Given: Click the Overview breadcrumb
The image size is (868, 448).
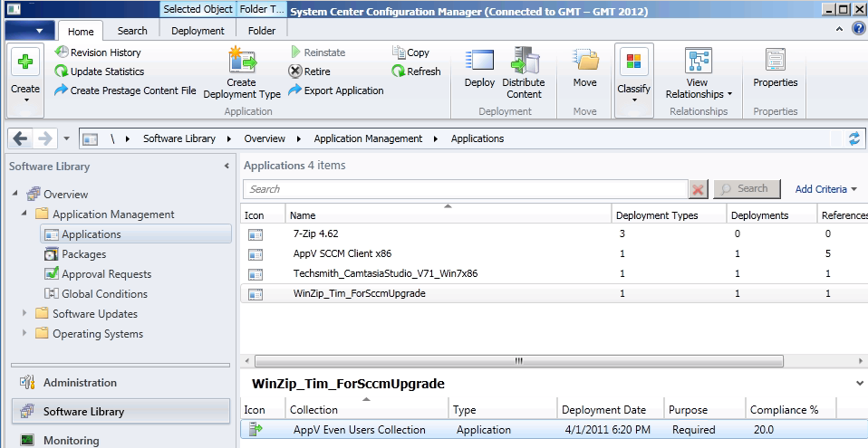Looking at the screenshot, I should [265, 138].
